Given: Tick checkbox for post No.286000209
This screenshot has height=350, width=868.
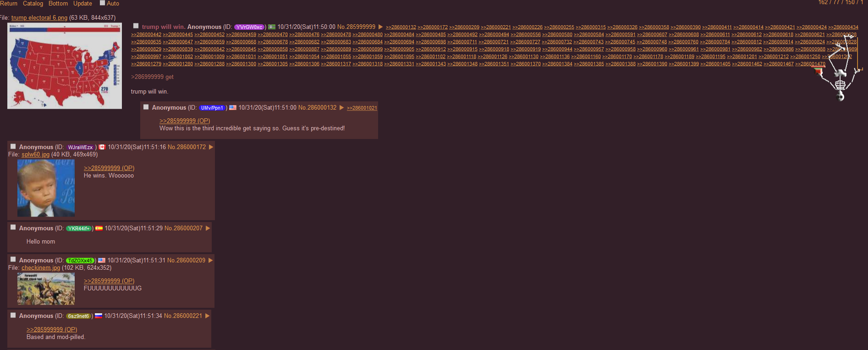Looking at the screenshot, I should coord(13,260).
